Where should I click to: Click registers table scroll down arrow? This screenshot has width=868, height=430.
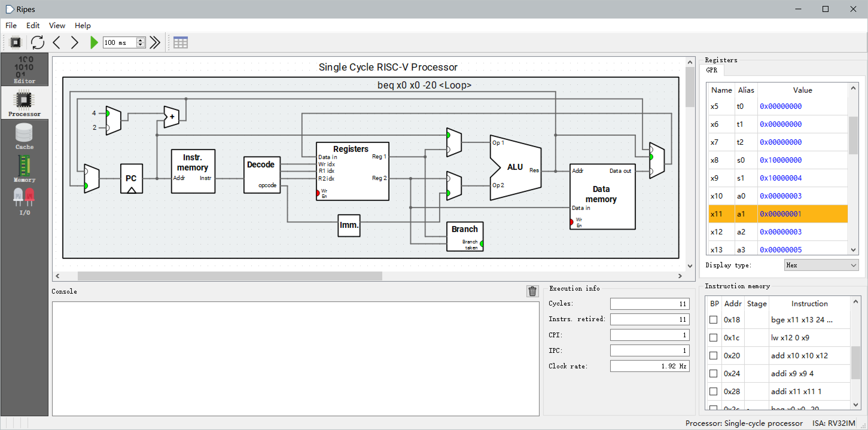tap(853, 250)
